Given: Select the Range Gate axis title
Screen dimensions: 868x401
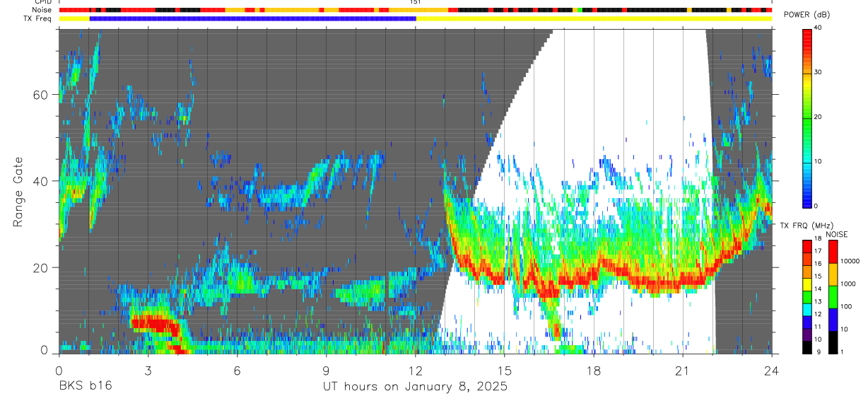Looking at the screenshot, I should pyautogui.click(x=18, y=192).
